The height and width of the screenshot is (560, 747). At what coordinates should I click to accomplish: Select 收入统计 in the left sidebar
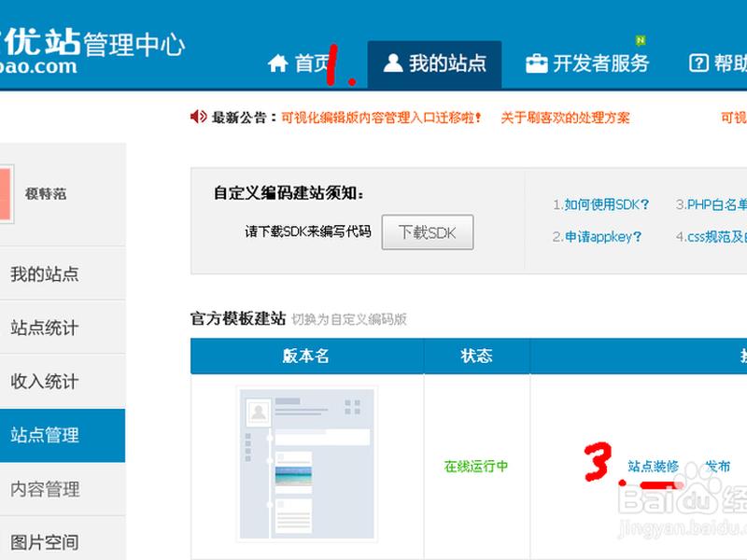pyautogui.click(x=63, y=382)
